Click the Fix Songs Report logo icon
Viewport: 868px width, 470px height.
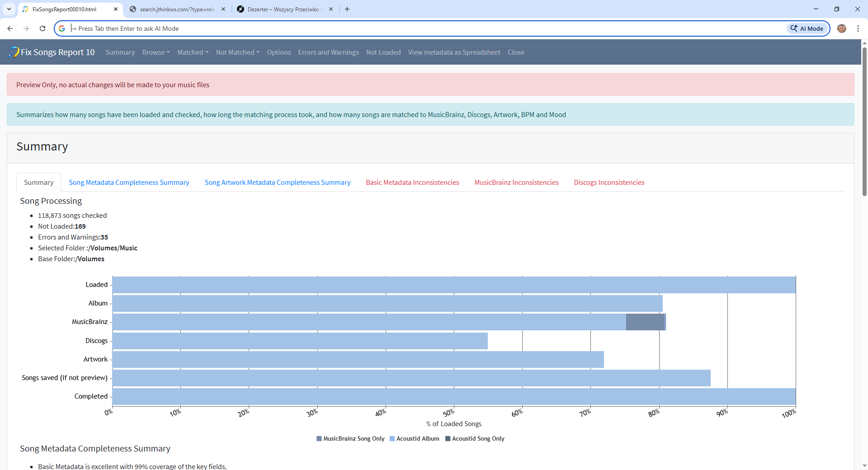coord(14,52)
